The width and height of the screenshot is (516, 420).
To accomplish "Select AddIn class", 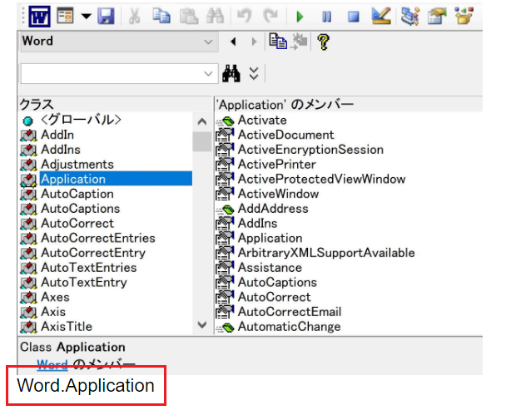I will tap(57, 135).
